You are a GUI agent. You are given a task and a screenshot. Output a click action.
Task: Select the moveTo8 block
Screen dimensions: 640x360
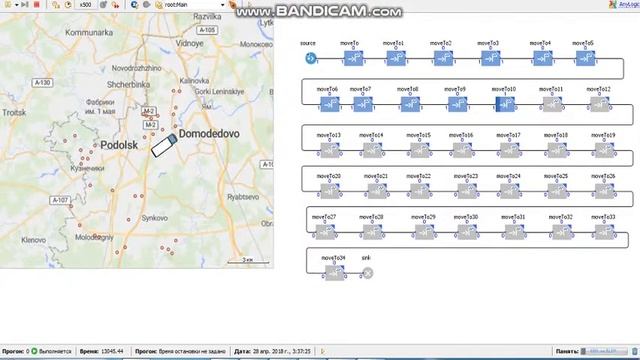(410, 104)
